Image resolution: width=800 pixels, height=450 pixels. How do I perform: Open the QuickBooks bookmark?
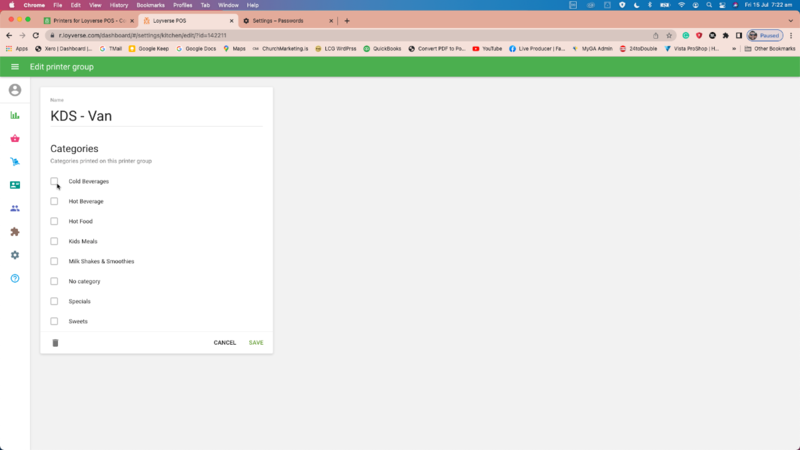[x=382, y=49]
